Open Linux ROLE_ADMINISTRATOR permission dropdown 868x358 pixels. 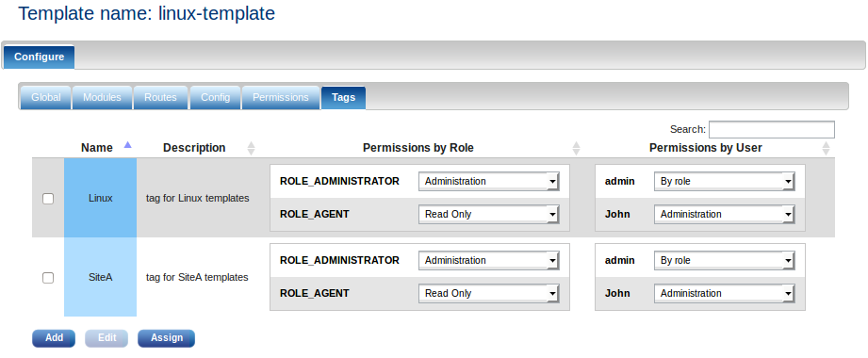(489, 182)
